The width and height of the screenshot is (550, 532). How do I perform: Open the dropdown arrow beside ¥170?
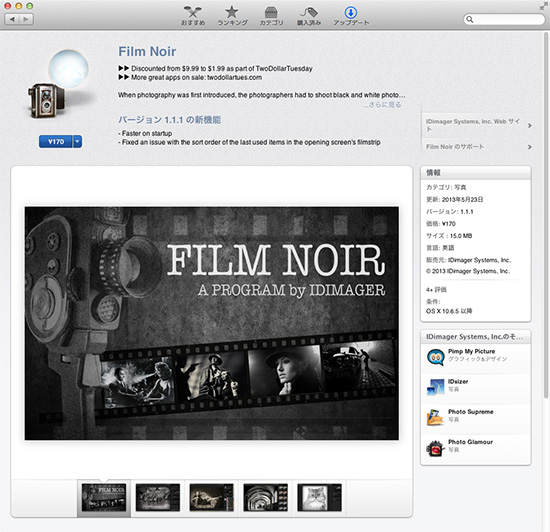[x=78, y=142]
